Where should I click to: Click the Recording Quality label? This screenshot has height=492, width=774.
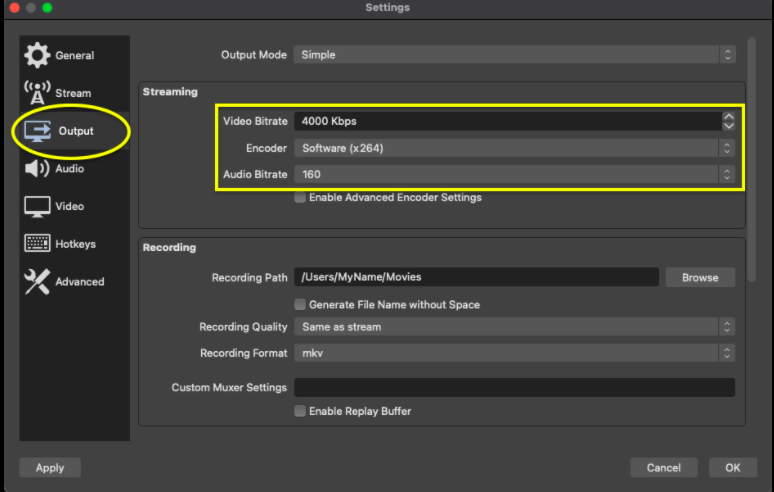(x=243, y=327)
